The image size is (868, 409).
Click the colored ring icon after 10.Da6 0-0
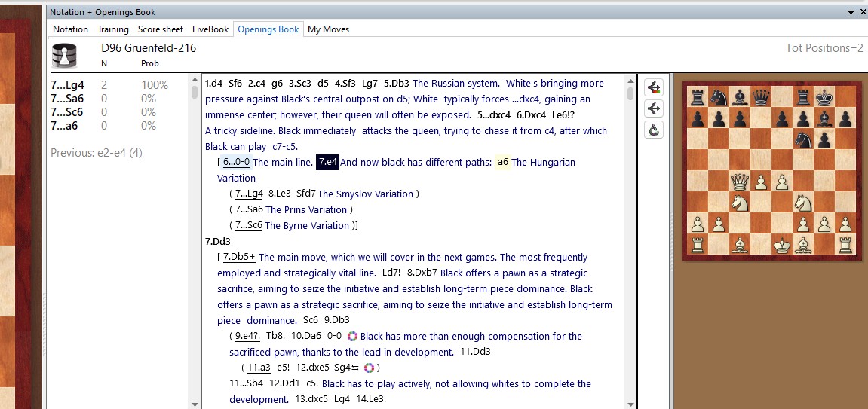pos(352,337)
